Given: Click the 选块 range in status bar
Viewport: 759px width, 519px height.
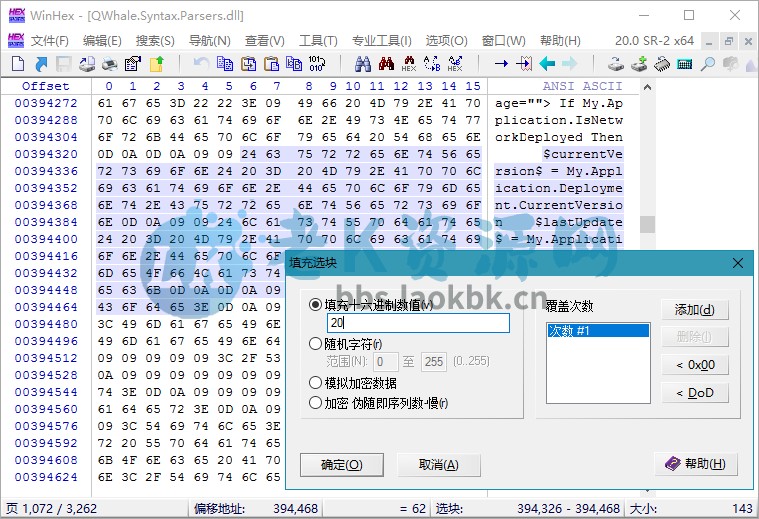Looking at the screenshot, I should click(x=528, y=508).
